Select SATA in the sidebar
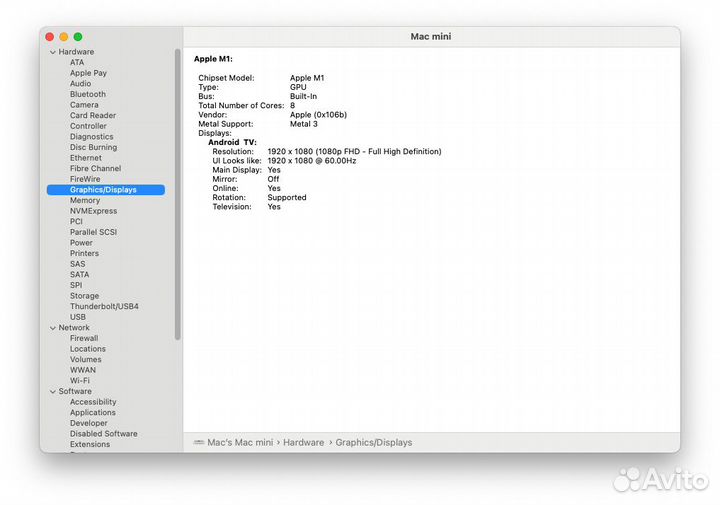Viewport: 720px width, 505px height. pos(79,275)
